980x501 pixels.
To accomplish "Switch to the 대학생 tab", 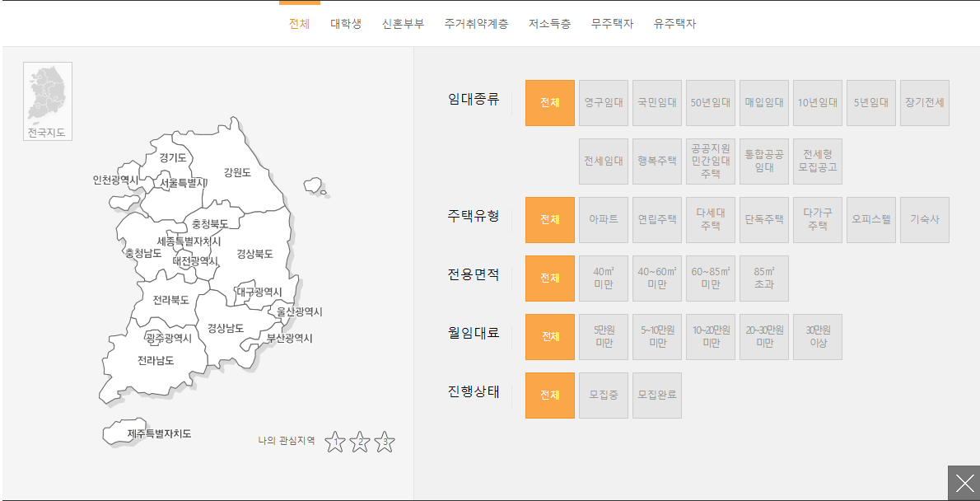I will click(345, 24).
